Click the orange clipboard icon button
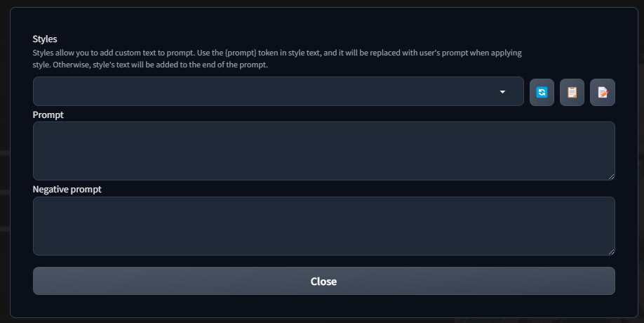The height and width of the screenshot is (323, 644). click(x=572, y=92)
